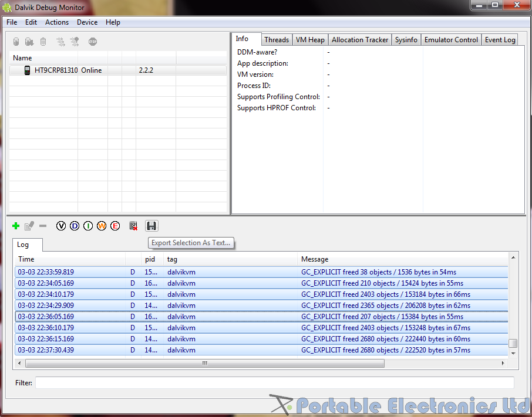This screenshot has height=417, width=532.
Task: Switch to the Info tab
Action: point(246,39)
